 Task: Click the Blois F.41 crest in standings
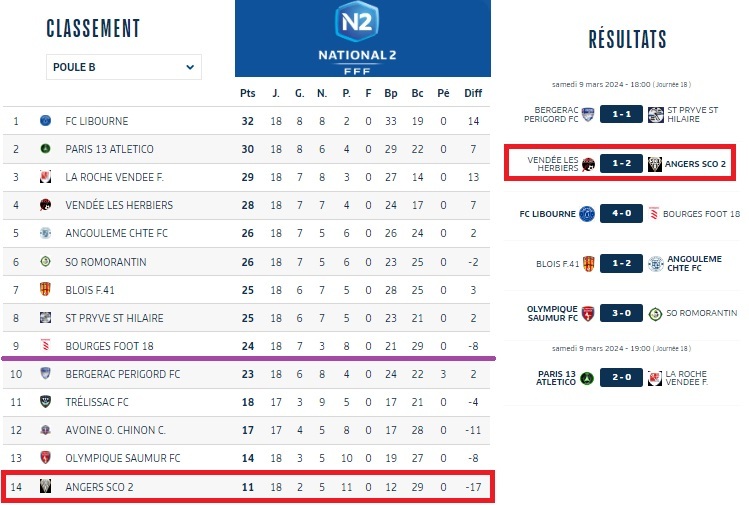[x=45, y=290]
